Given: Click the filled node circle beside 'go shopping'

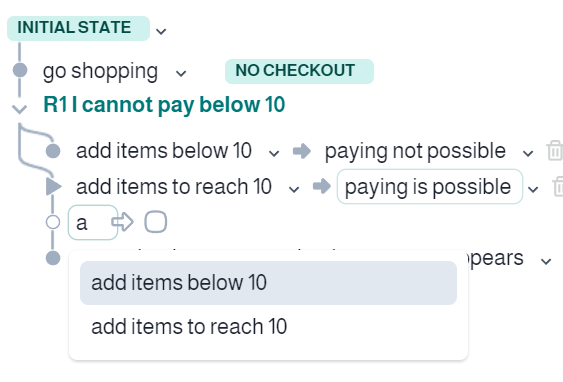Looking at the screenshot, I should [20, 70].
